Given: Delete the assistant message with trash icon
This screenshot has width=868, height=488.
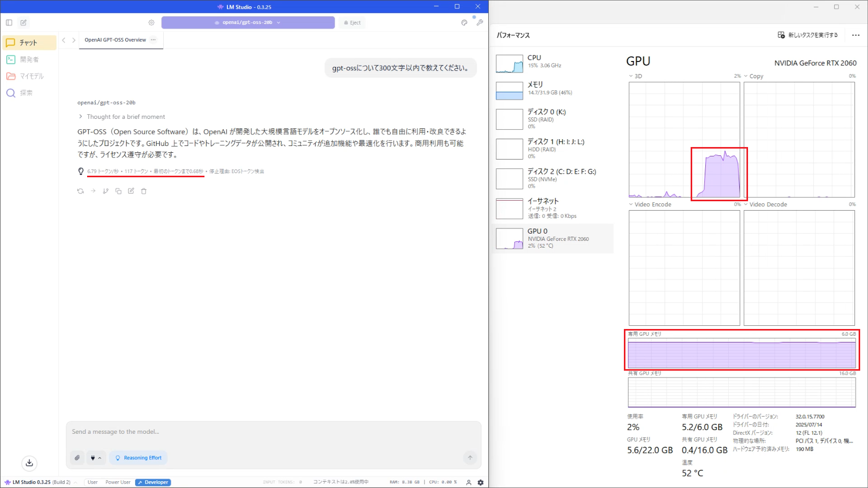Looking at the screenshot, I should [x=144, y=191].
